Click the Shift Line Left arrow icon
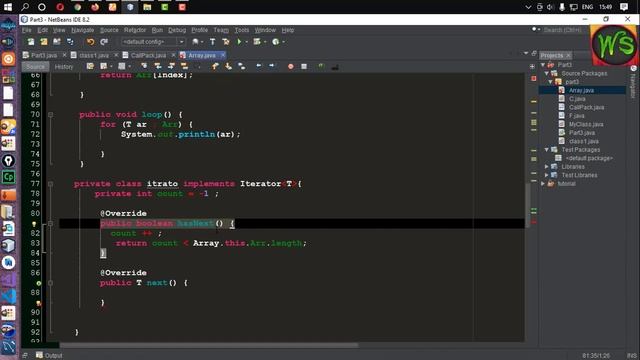Image resolution: width=640 pixels, height=360 pixels. coord(258,66)
